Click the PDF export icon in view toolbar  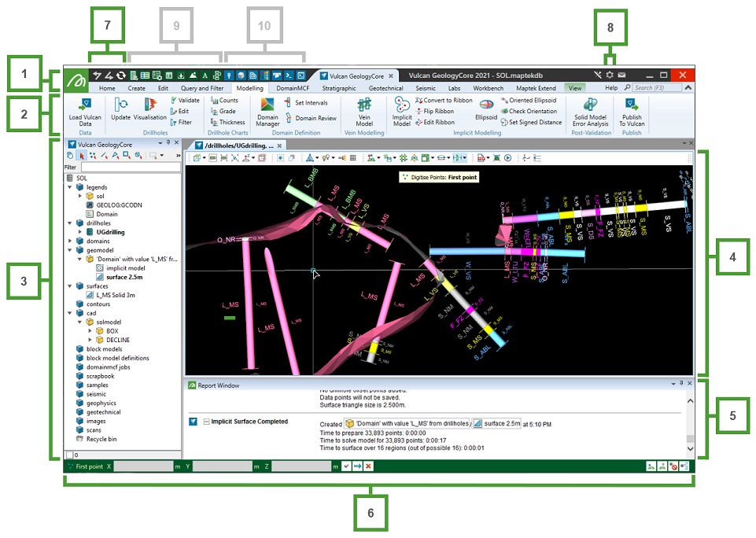[481, 157]
